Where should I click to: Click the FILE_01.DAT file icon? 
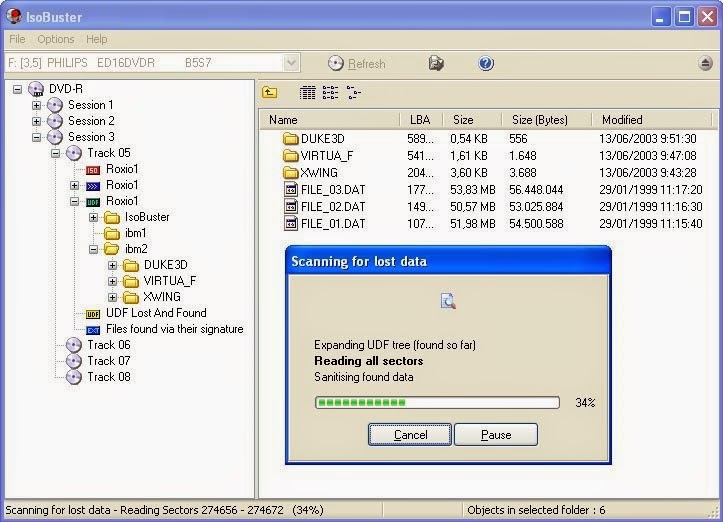290,224
